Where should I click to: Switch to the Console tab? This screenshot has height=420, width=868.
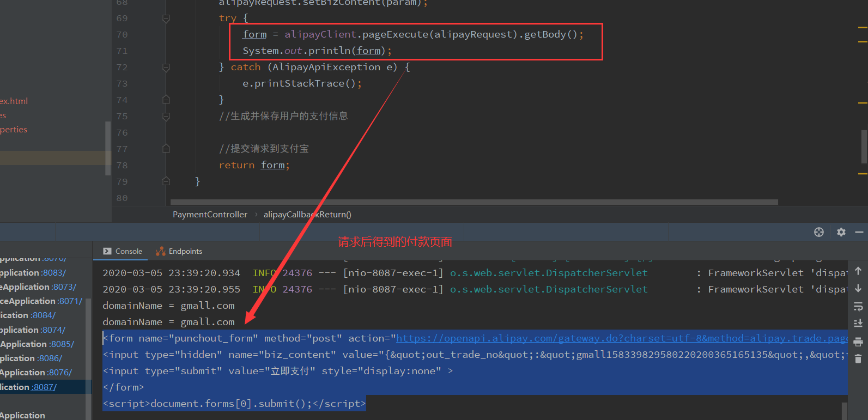pos(123,251)
